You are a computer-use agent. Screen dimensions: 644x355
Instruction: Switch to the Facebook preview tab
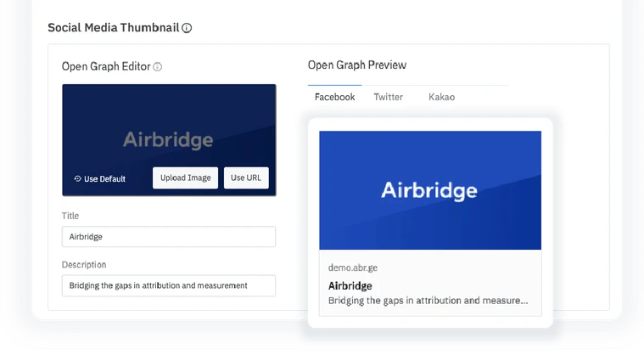[335, 97]
